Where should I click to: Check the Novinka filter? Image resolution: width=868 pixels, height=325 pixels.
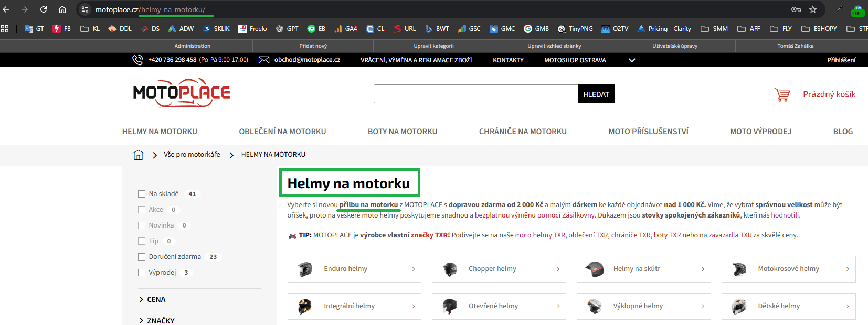142,225
